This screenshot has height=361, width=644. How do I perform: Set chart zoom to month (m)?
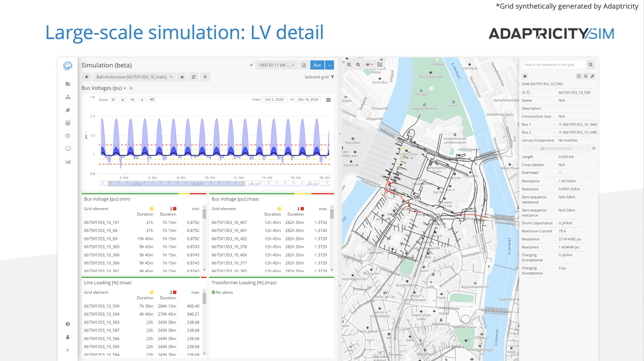coord(133,99)
